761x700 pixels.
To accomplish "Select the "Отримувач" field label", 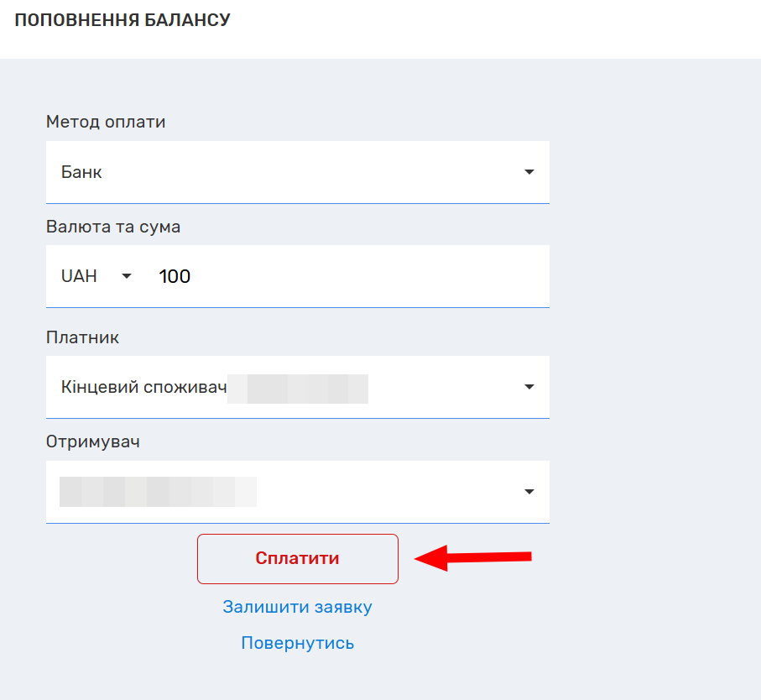I will pos(93,441).
